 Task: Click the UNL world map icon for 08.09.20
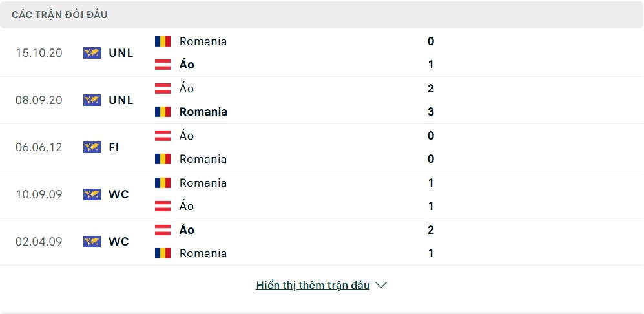[92, 100]
